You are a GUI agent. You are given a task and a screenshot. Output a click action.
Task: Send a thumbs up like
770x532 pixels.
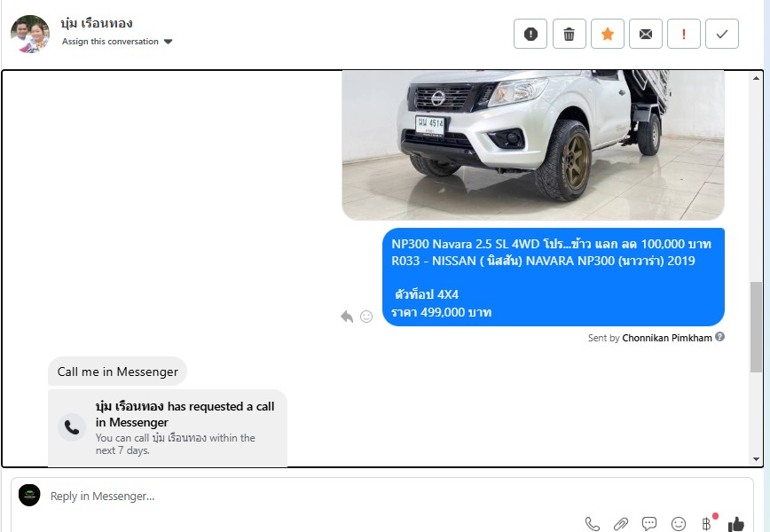tap(735, 524)
